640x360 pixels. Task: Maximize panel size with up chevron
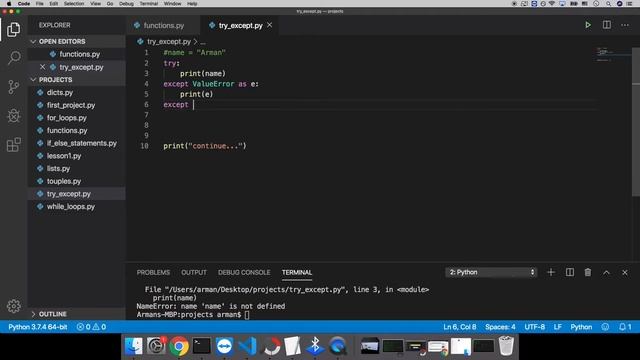click(607, 272)
